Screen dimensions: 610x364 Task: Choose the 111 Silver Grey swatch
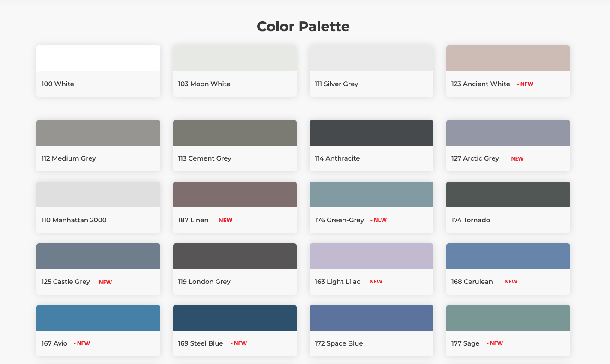click(x=371, y=59)
